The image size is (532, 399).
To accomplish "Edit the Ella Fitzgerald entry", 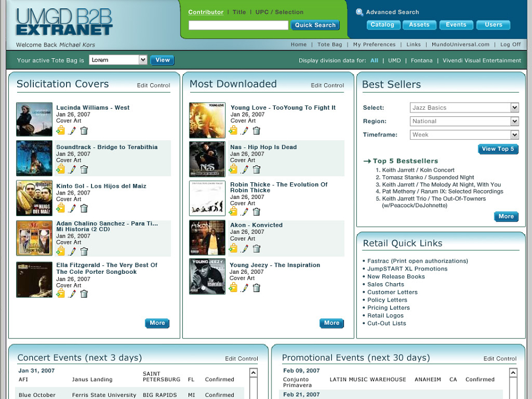I will click(72, 294).
